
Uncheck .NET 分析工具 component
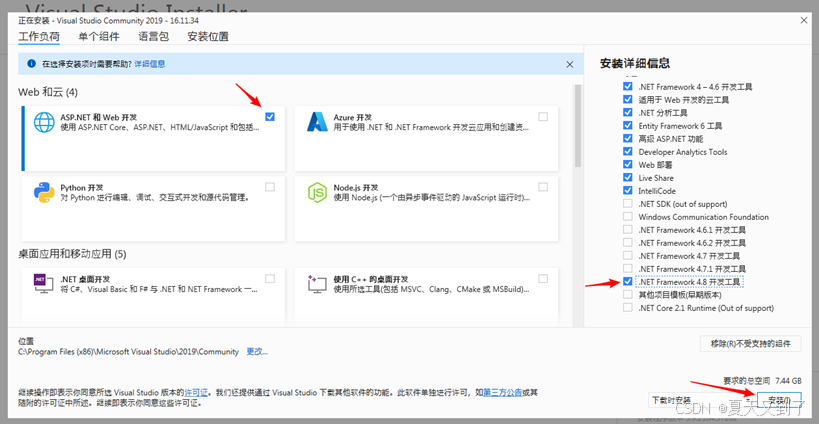628,112
